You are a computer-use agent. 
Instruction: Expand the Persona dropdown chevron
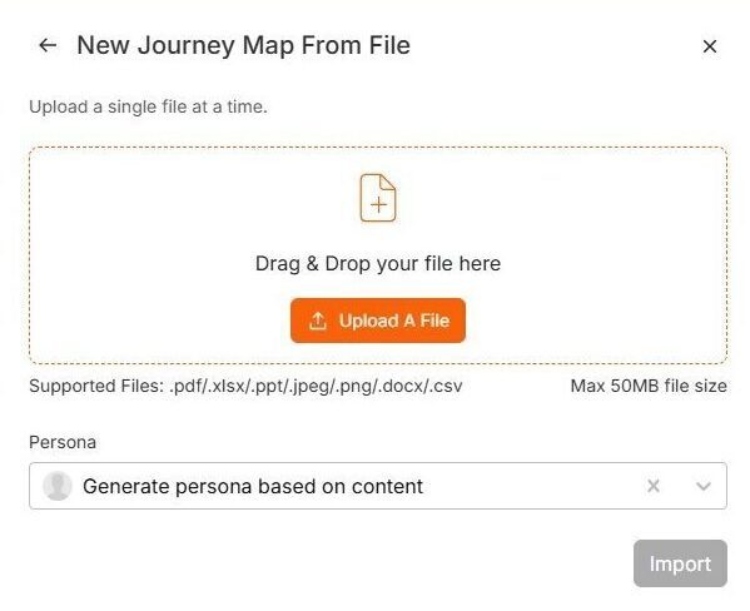pos(703,486)
